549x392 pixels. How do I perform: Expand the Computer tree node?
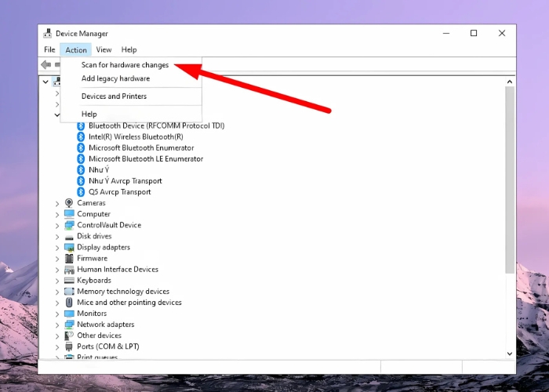(57, 214)
